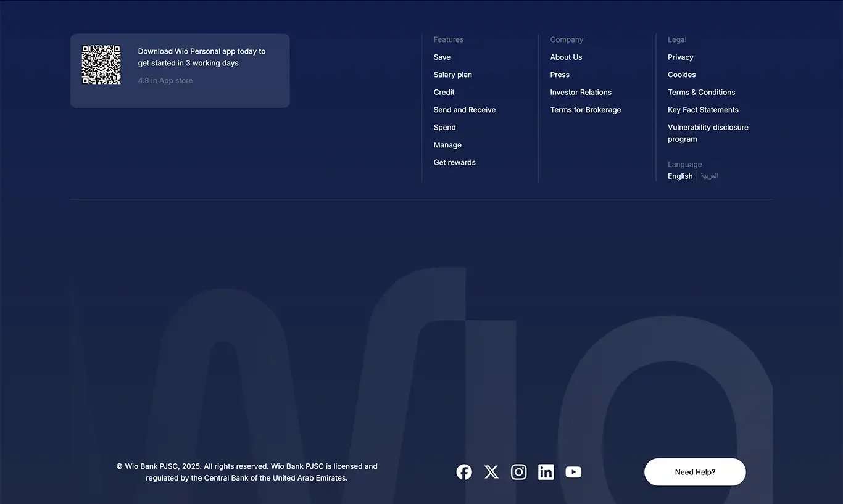Click the Wio Bank PJSC copyright notice
The height and width of the screenshot is (504, 843).
[247, 473]
